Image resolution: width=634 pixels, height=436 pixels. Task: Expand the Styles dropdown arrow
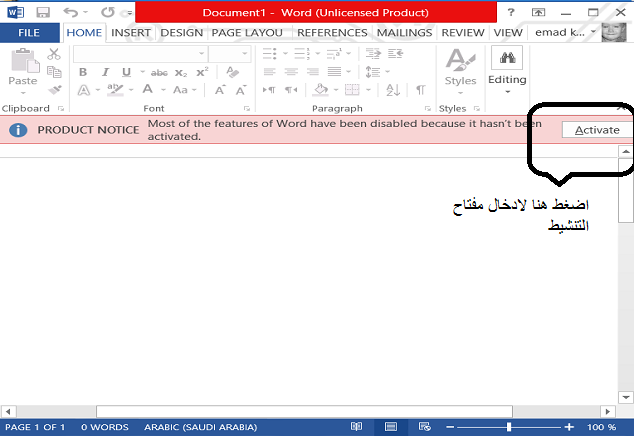[460, 93]
